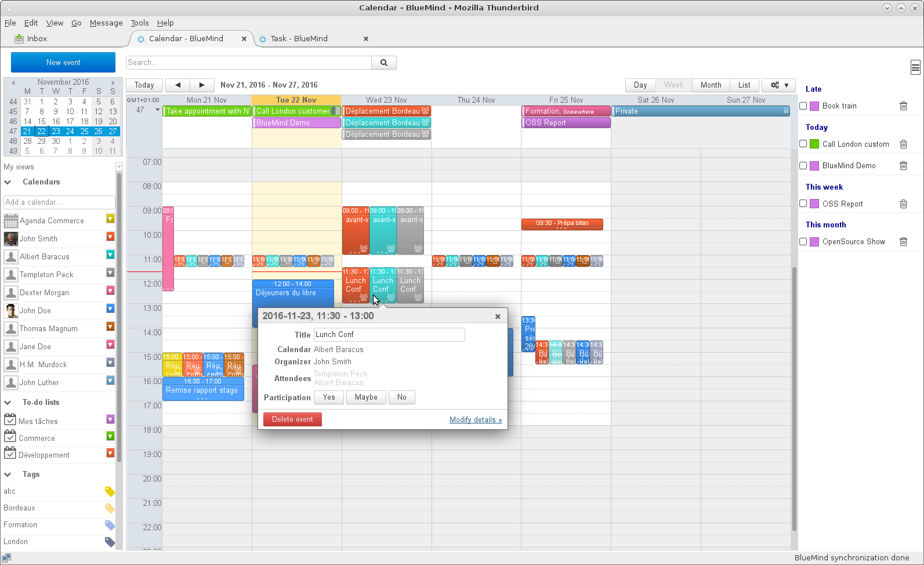
Task: Select Yes participation for Lunch Conf
Action: [329, 397]
